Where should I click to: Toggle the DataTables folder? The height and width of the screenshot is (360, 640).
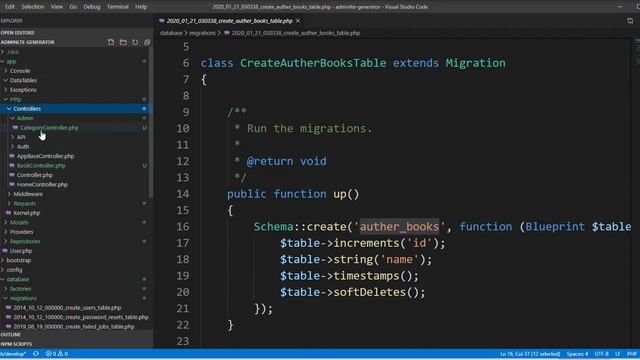point(6,80)
